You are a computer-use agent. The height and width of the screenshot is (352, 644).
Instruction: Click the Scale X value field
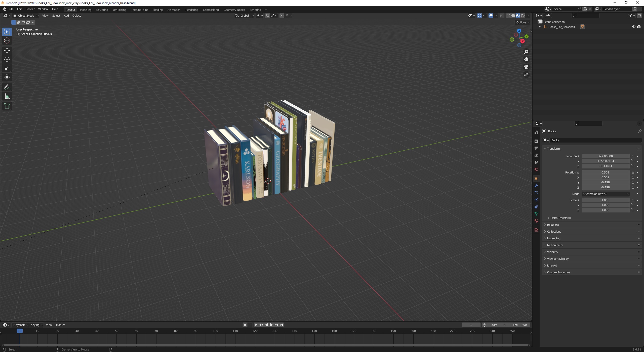[605, 200]
